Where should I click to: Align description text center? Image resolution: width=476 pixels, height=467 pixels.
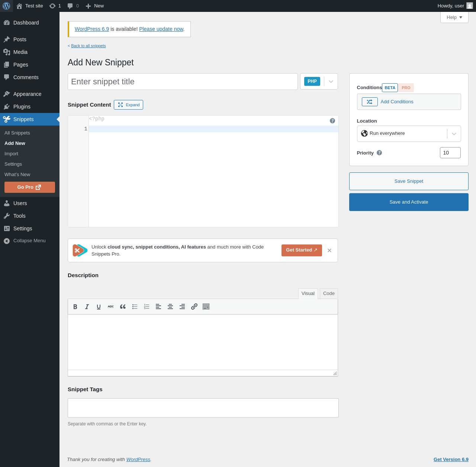[x=170, y=307]
